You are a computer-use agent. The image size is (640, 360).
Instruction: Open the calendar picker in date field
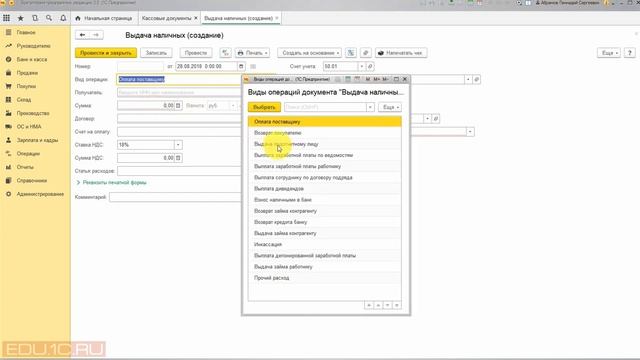[x=241, y=66]
